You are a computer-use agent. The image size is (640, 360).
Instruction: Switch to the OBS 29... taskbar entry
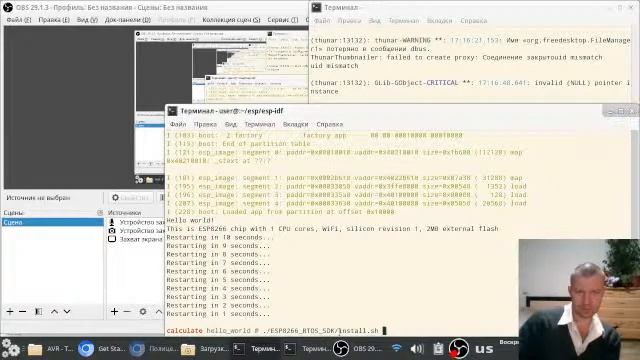pos(358,349)
